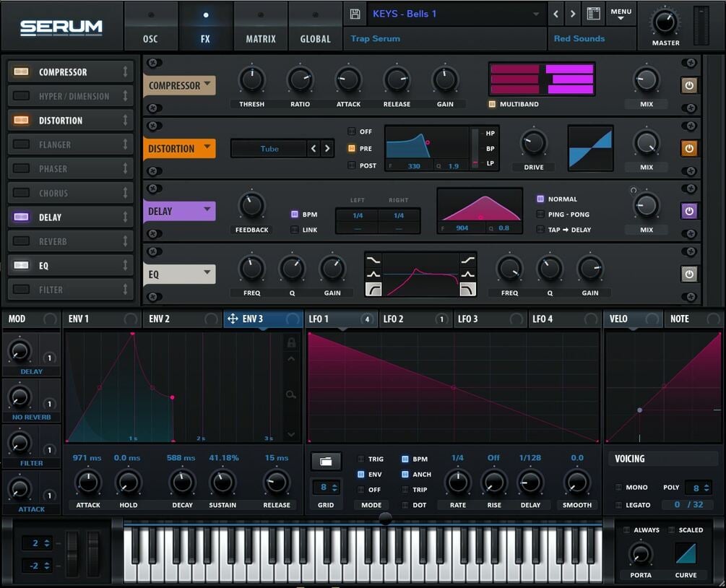Enable LFO TRIG mode
Viewport: 726px width, 588px height.
360,459
